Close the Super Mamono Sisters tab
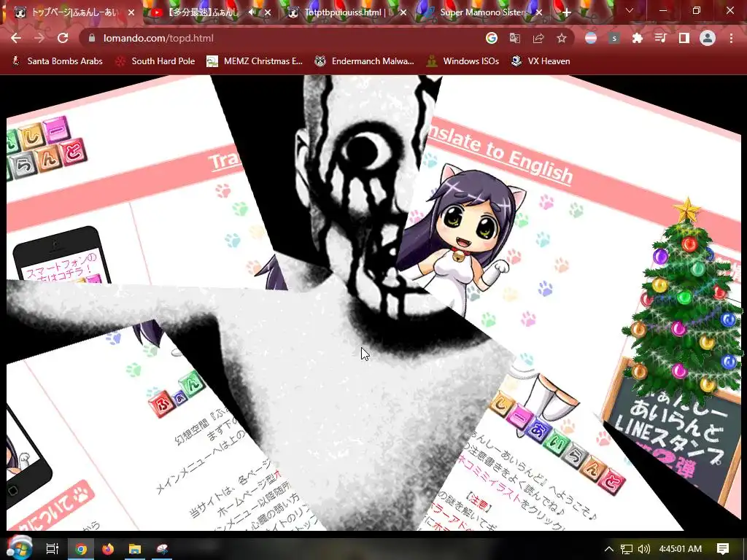747x560 pixels. point(539,12)
